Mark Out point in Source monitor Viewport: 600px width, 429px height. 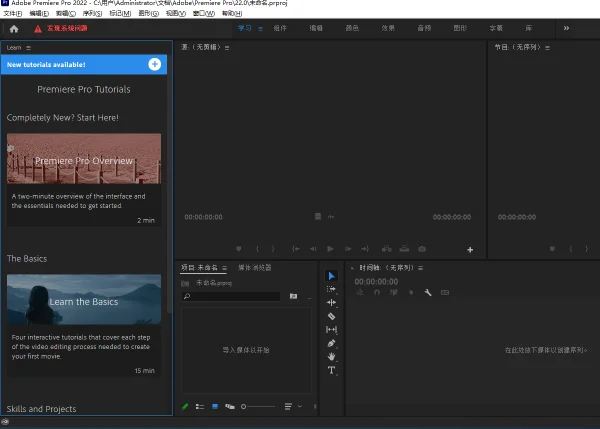coord(273,249)
